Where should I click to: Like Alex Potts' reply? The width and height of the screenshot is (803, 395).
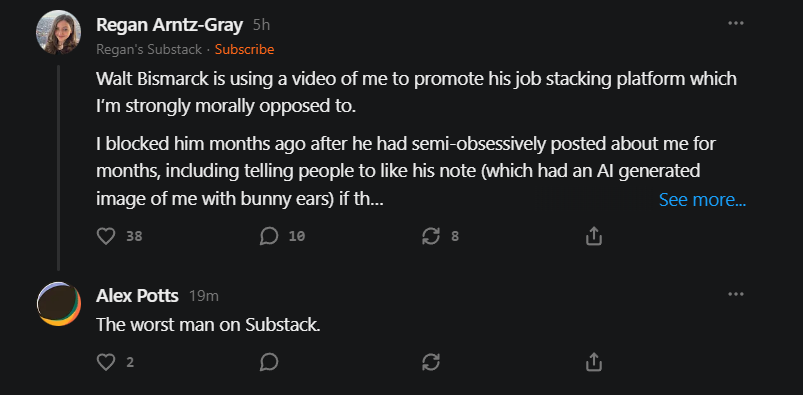tap(106, 362)
